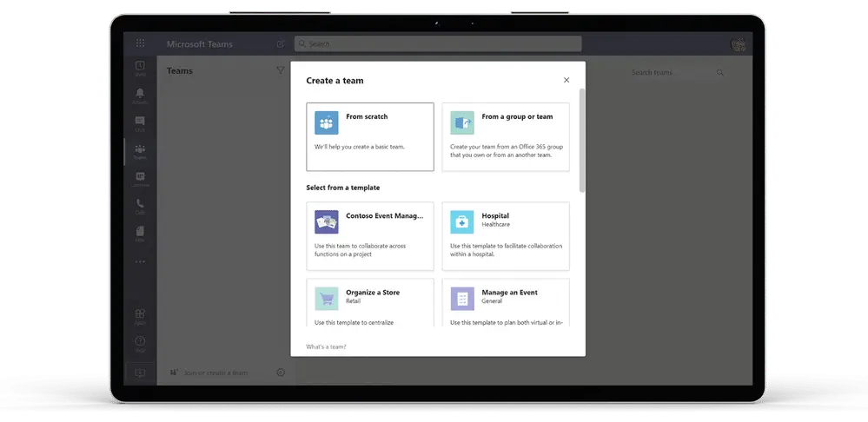Choose From a group or team card
Screen dimensions: 868x422
[x=506, y=136]
